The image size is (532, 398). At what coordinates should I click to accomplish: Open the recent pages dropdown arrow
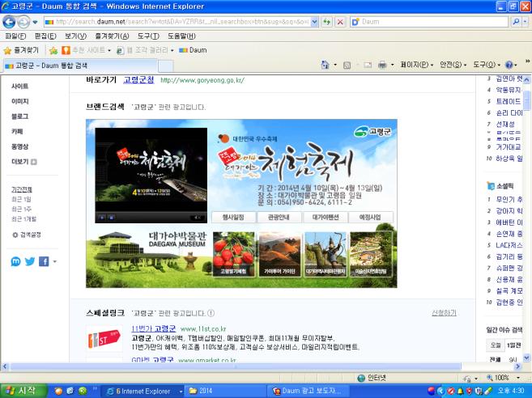click(x=35, y=23)
